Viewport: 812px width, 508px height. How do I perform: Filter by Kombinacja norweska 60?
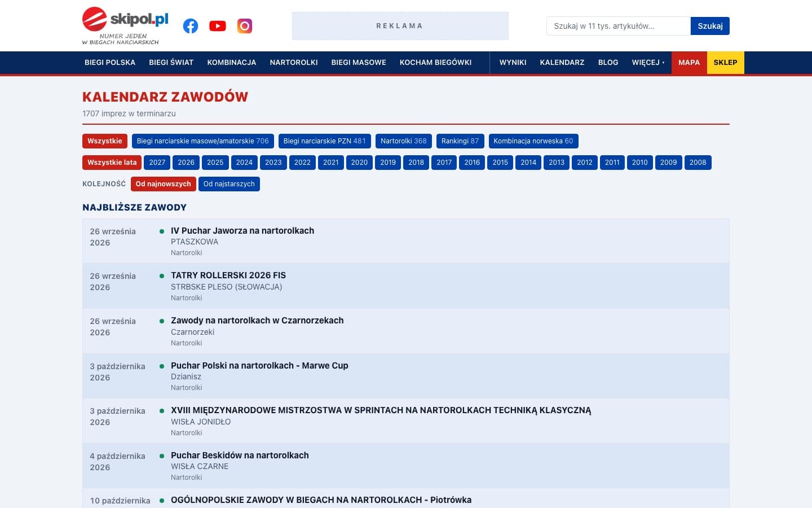tap(533, 141)
